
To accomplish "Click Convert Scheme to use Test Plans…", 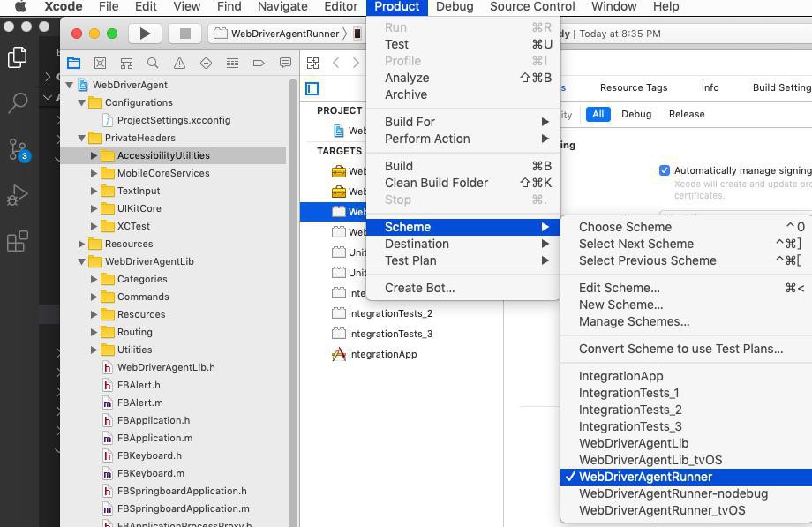I will (x=686, y=350).
